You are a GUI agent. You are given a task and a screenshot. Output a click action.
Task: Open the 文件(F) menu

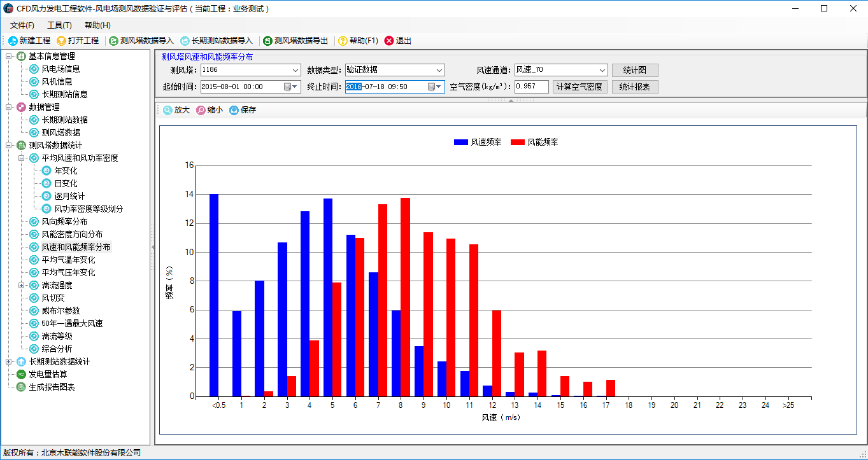click(x=22, y=25)
